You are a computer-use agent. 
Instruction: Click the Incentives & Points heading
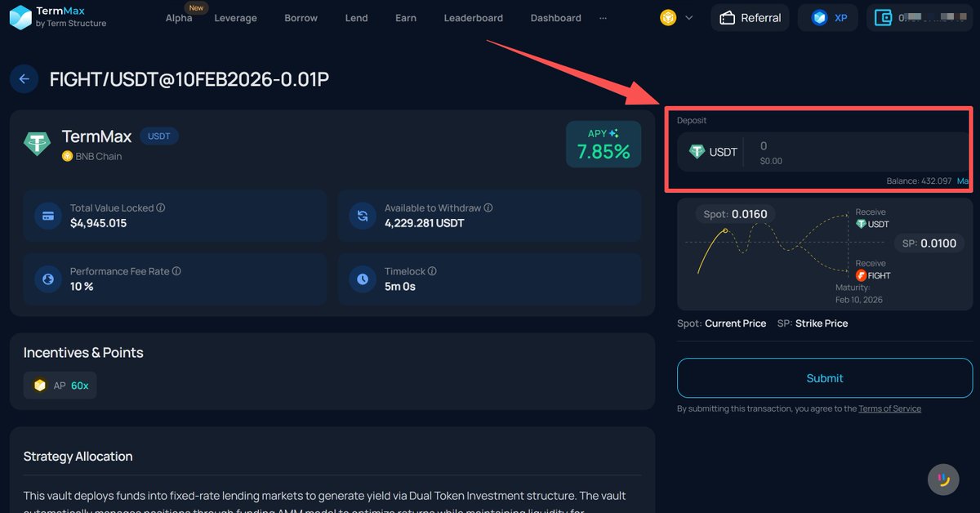pos(83,353)
